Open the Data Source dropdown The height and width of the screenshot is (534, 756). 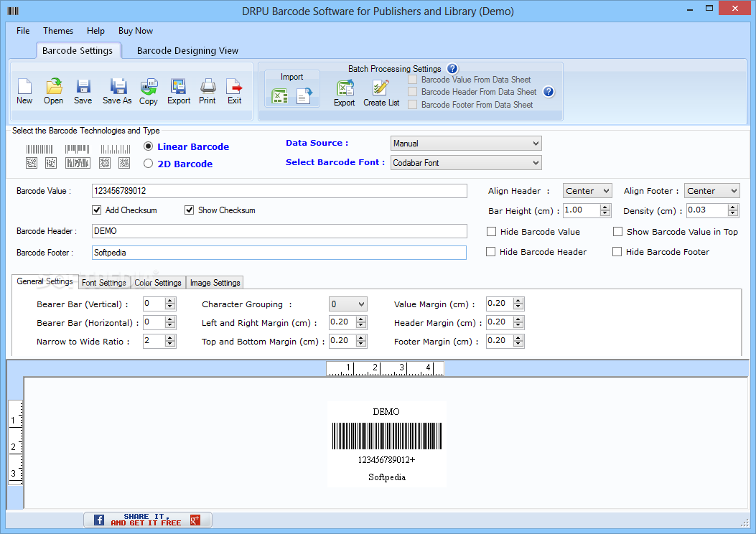pos(466,143)
